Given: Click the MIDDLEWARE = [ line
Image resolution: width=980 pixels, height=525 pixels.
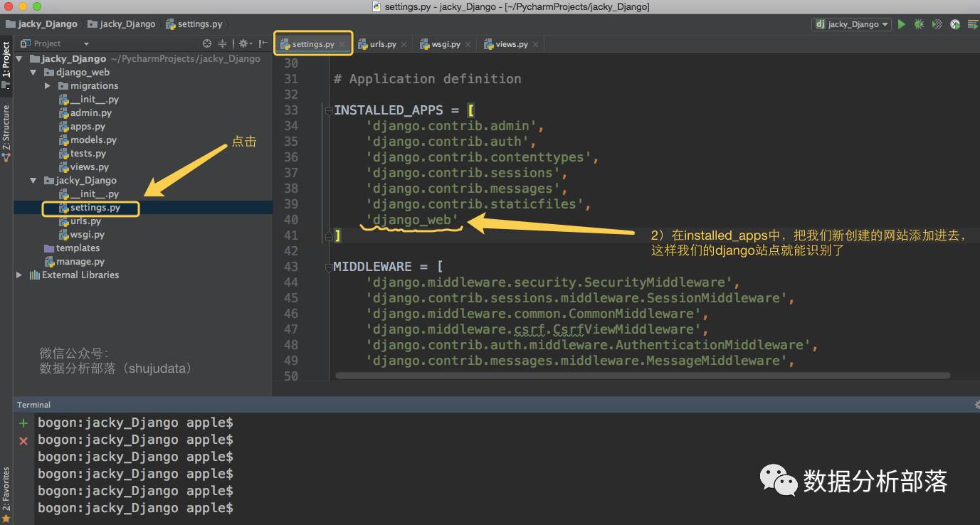Looking at the screenshot, I should tap(389, 267).
